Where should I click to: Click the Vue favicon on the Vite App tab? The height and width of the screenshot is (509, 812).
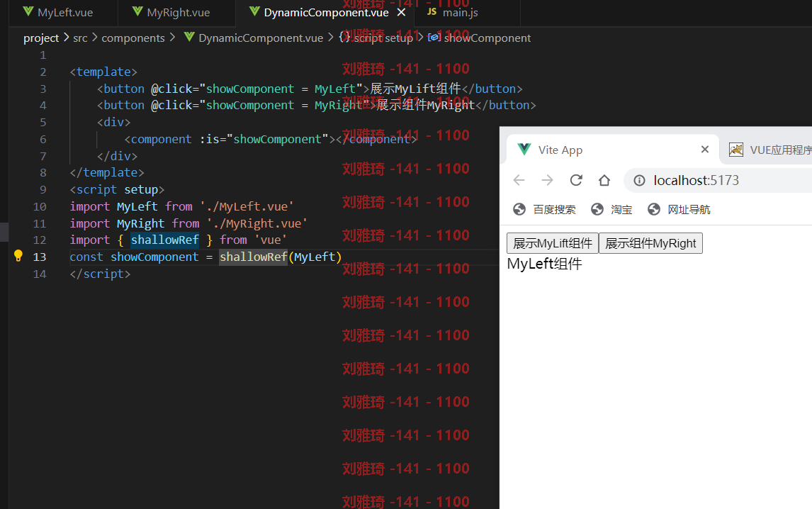click(x=524, y=150)
